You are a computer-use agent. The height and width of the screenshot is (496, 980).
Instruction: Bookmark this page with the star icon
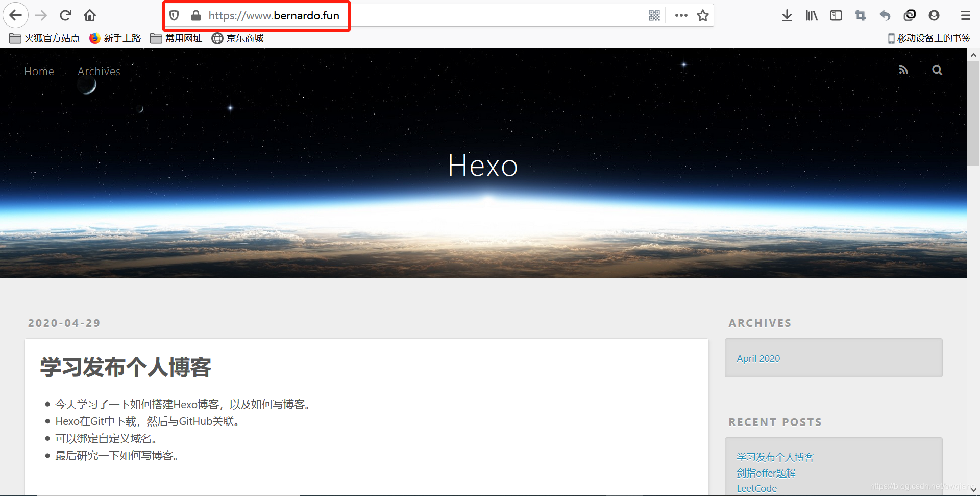coord(703,15)
